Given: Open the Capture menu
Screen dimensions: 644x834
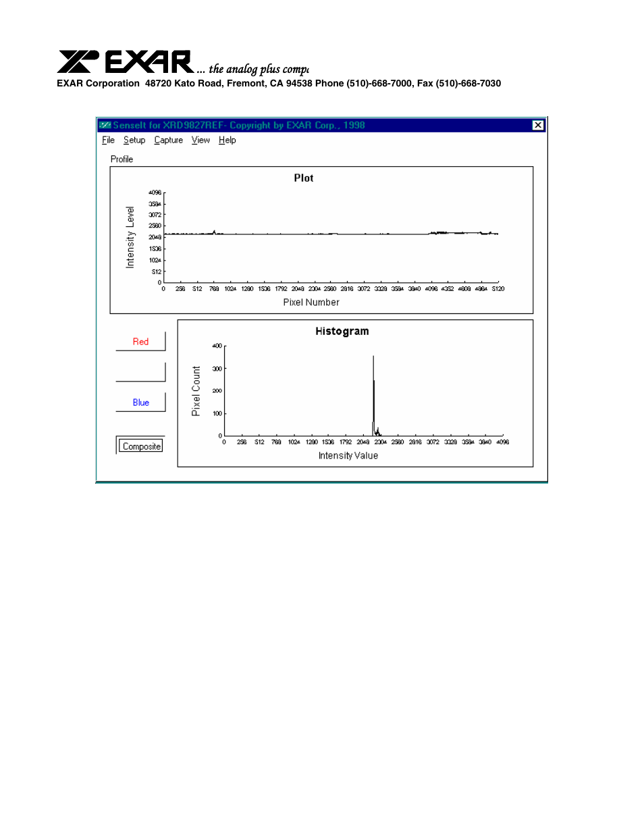Looking at the screenshot, I should click(x=168, y=140).
